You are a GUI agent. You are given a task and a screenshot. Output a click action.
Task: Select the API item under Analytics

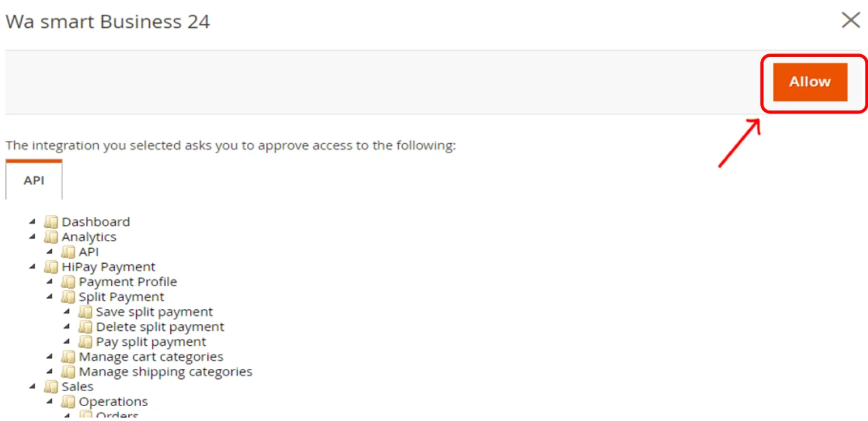click(89, 252)
